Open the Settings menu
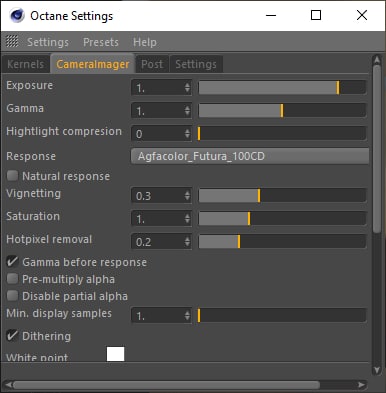The image size is (386, 393). click(x=48, y=42)
